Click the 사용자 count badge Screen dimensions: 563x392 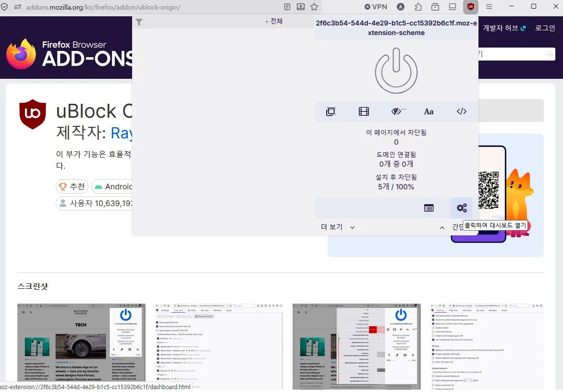[95, 203]
